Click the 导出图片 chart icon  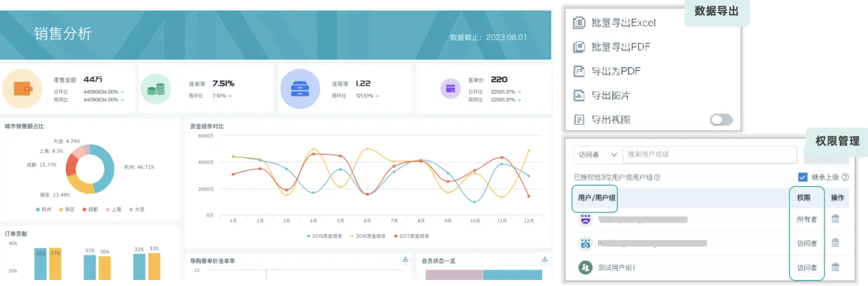tap(579, 95)
